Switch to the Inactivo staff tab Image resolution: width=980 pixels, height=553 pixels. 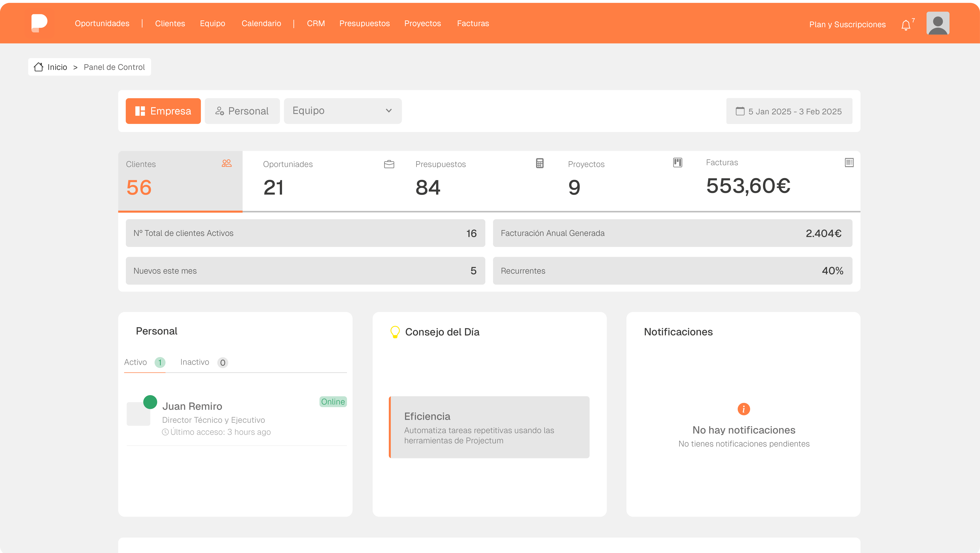(x=204, y=362)
